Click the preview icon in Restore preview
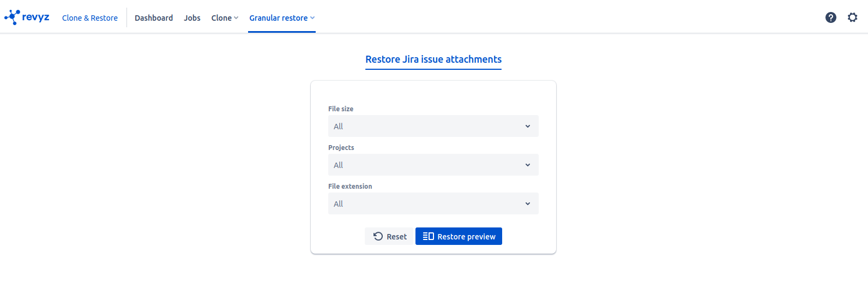The image size is (868, 306). 428,236
